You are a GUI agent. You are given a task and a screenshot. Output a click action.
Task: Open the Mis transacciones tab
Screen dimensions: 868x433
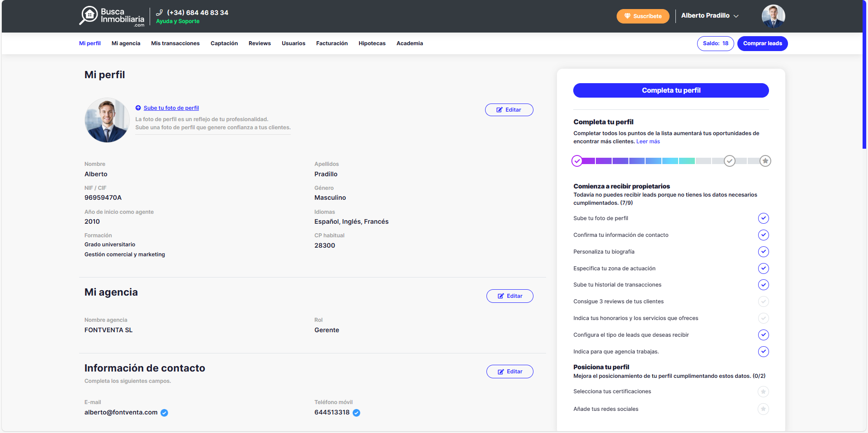click(175, 43)
